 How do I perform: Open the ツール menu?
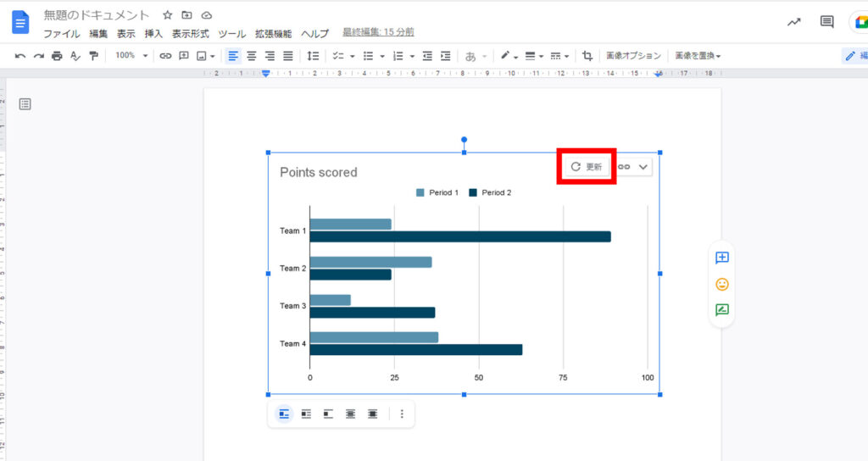click(x=232, y=34)
